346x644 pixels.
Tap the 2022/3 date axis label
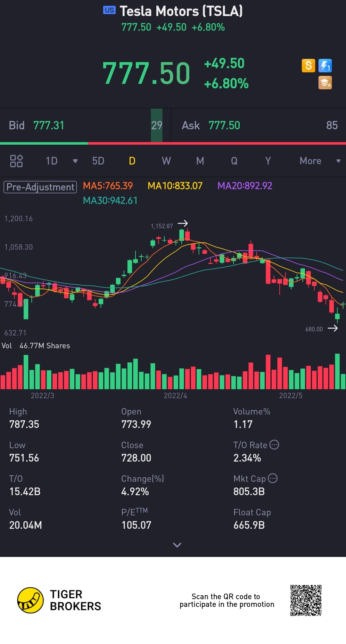pyautogui.click(x=42, y=396)
